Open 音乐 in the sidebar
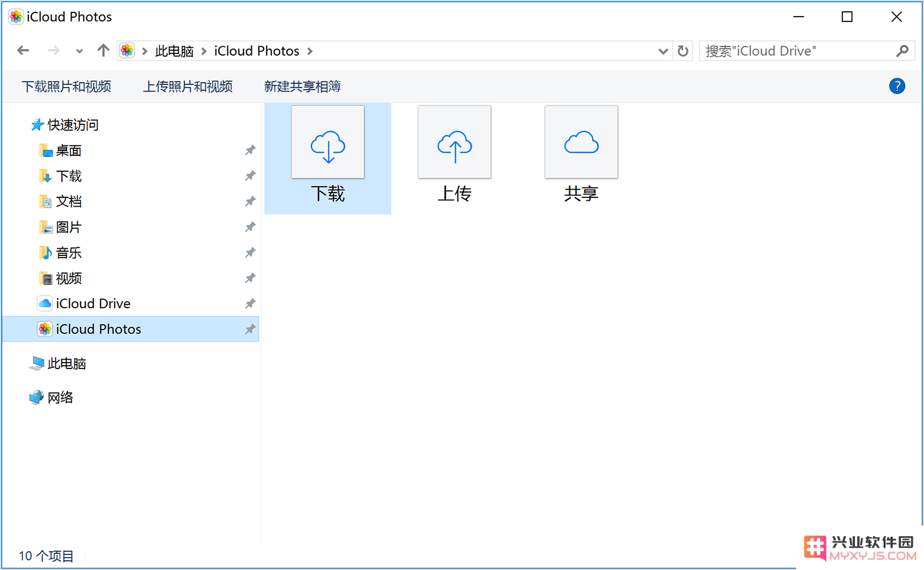The image size is (924, 570). (x=69, y=252)
